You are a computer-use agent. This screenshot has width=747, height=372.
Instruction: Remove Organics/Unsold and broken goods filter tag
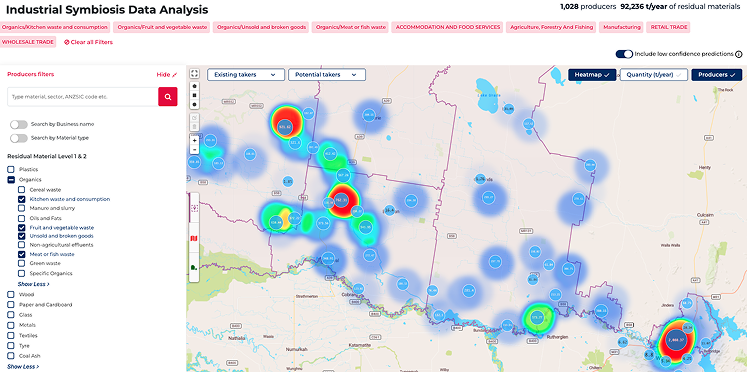point(261,27)
